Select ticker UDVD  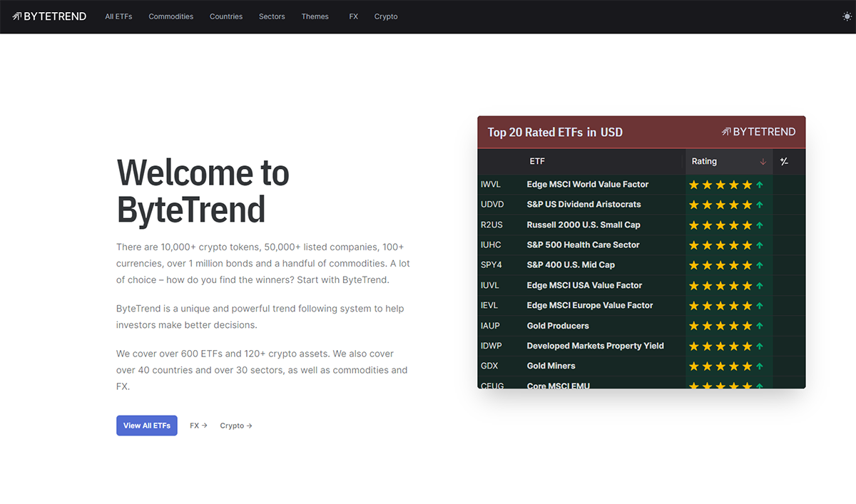point(492,205)
